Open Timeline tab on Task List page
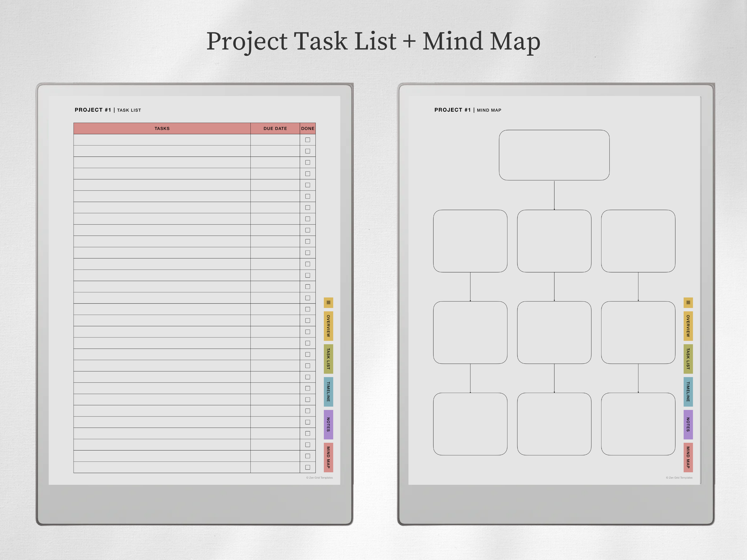The height and width of the screenshot is (560, 747). tap(328, 392)
